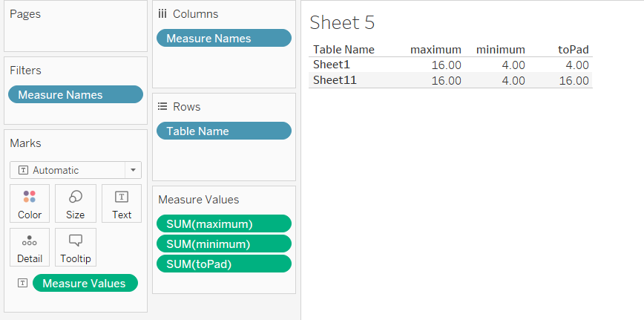
Task: Select Table Name pill on Rows shelf
Action: 223,131
